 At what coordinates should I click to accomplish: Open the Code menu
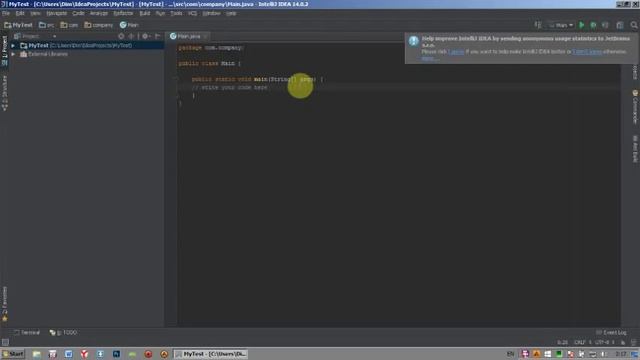[78, 13]
